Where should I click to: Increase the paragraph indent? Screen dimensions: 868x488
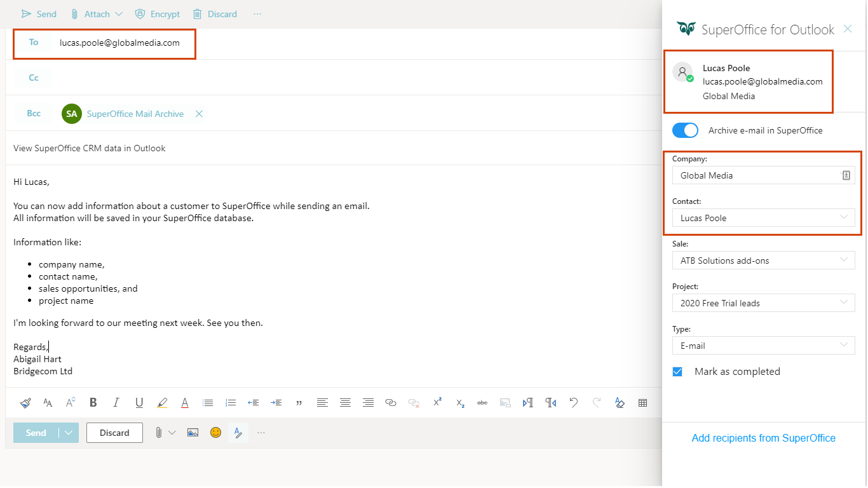coord(276,402)
